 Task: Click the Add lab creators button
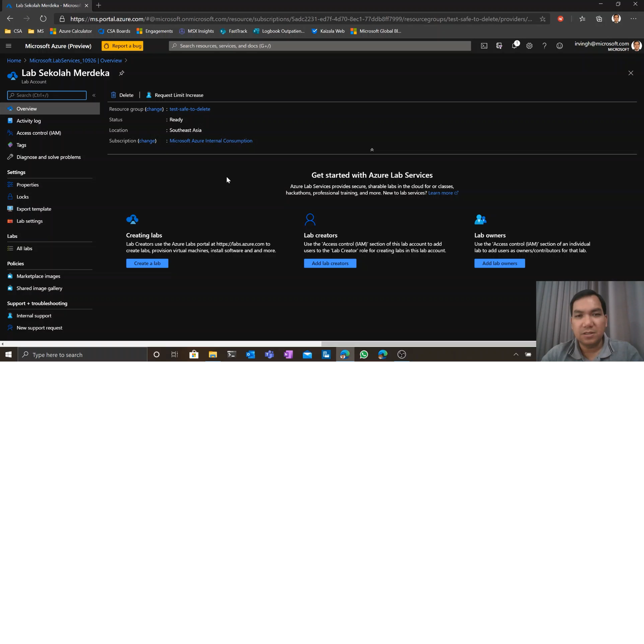(330, 263)
